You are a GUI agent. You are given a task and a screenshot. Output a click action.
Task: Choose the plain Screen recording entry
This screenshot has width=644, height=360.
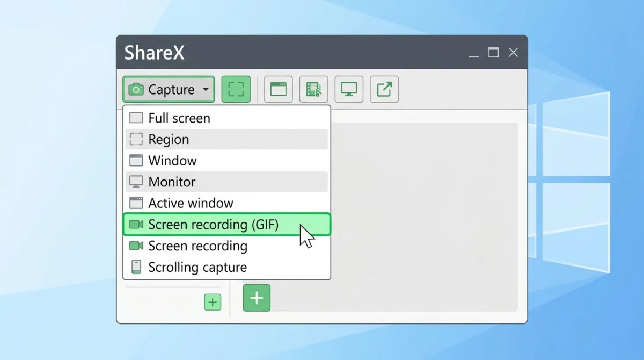(226, 246)
